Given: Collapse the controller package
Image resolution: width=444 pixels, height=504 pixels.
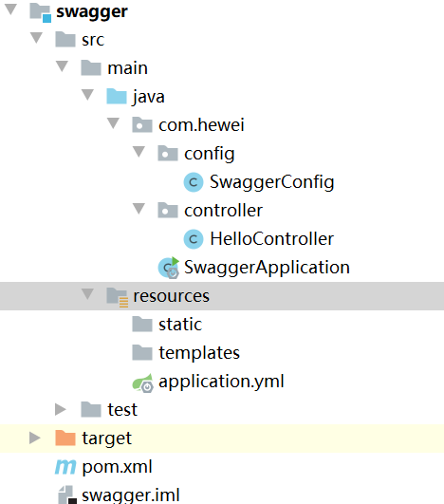Looking at the screenshot, I should pos(139,208).
